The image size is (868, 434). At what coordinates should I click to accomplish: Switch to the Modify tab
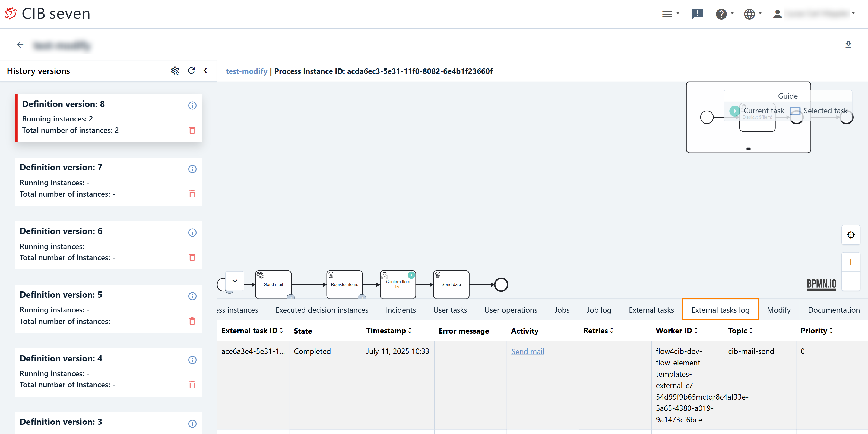coord(778,310)
